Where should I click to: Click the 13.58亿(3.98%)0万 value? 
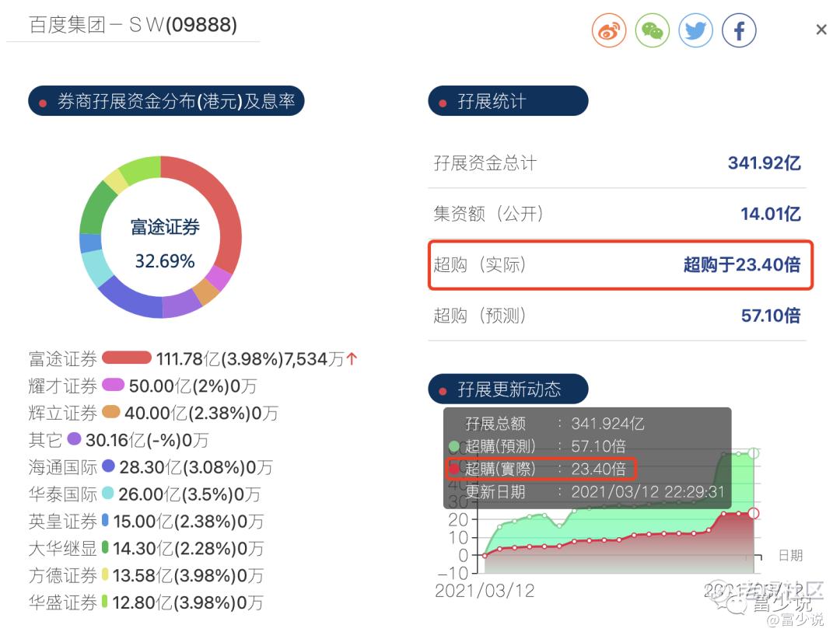tap(188, 575)
